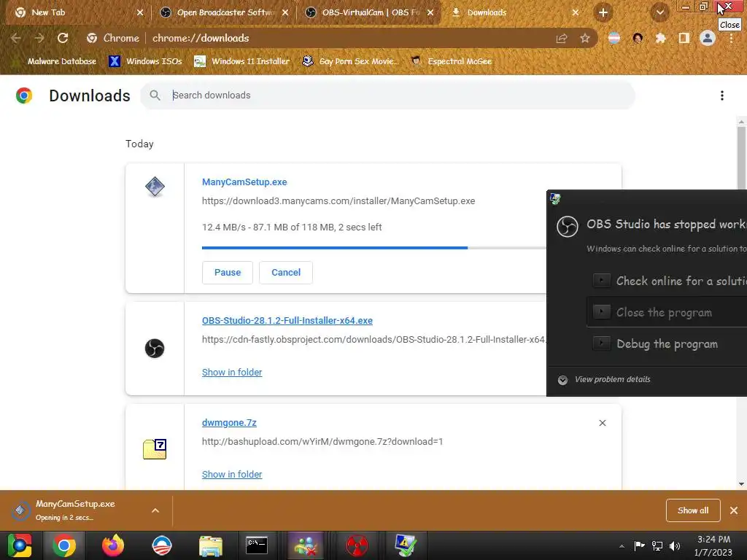Open the Windows ISOs bookmark

[145, 61]
